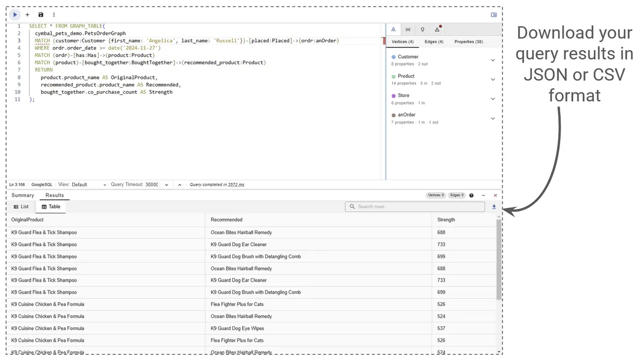Click the Ln 3:106 cursor position indicator
This screenshot has width=644, height=361.
tap(17, 185)
